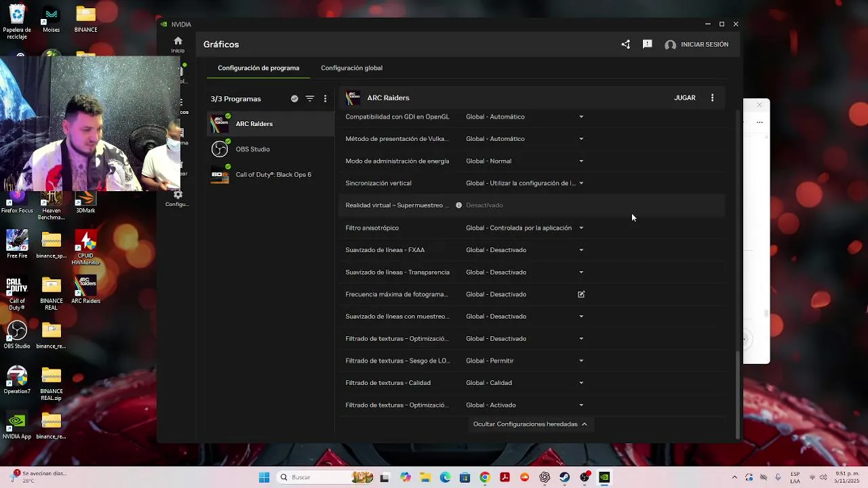Select OBS Studio in programs list
Image resolution: width=868 pixels, height=488 pixels.
click(271, 149)
